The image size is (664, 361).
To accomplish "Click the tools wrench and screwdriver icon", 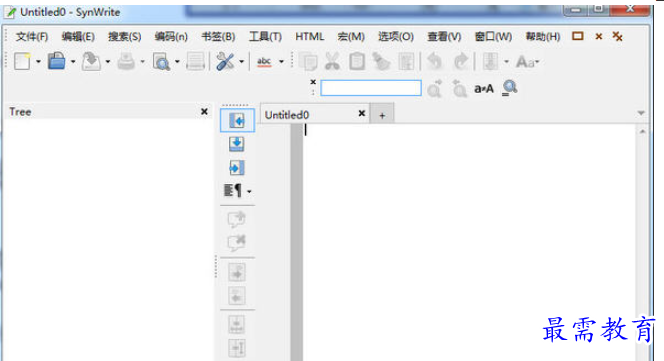I will point(225,62).
